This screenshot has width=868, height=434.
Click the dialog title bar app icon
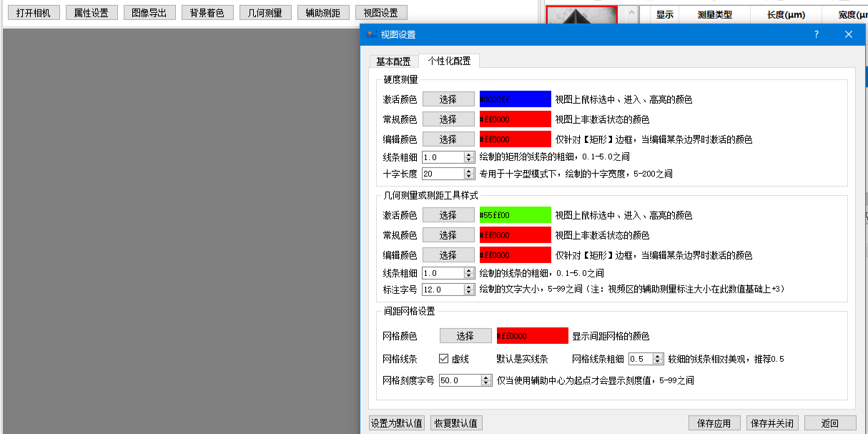click(371, 34)
